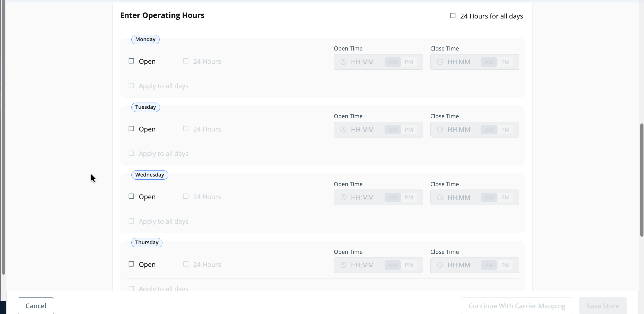This screenshot has width=644, height=314.
Task: Click clock icon in Thursday Open Time
Action: pyautogui.click(x=343, y=265)
